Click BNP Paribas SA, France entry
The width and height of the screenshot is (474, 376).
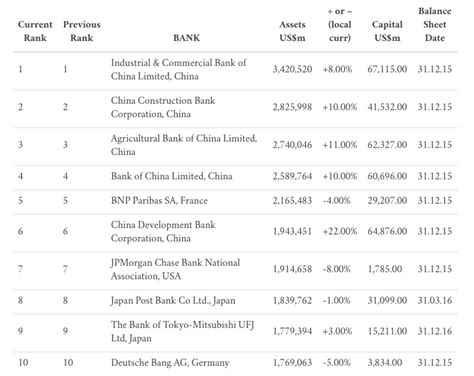[x=159, y=200]
